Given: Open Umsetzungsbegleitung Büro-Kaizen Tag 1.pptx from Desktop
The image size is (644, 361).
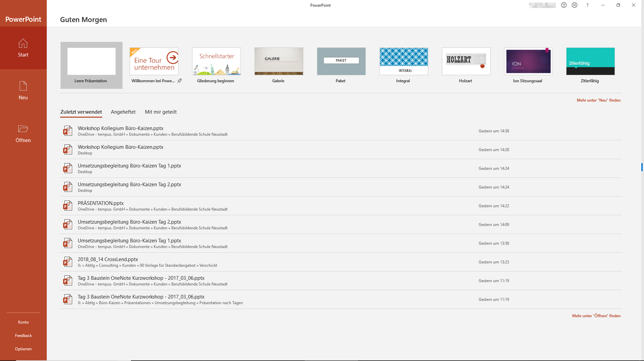Looking at the screenshot, I should point(129,166).
